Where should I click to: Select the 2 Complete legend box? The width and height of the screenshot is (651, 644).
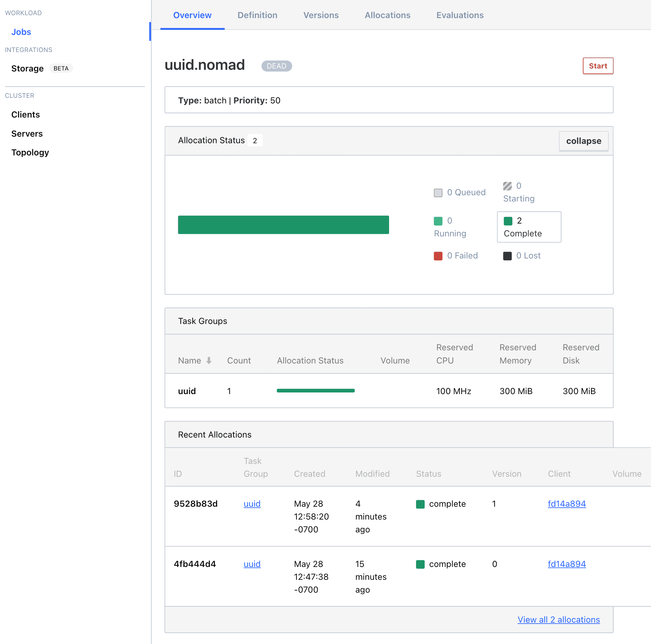point(529,227)
